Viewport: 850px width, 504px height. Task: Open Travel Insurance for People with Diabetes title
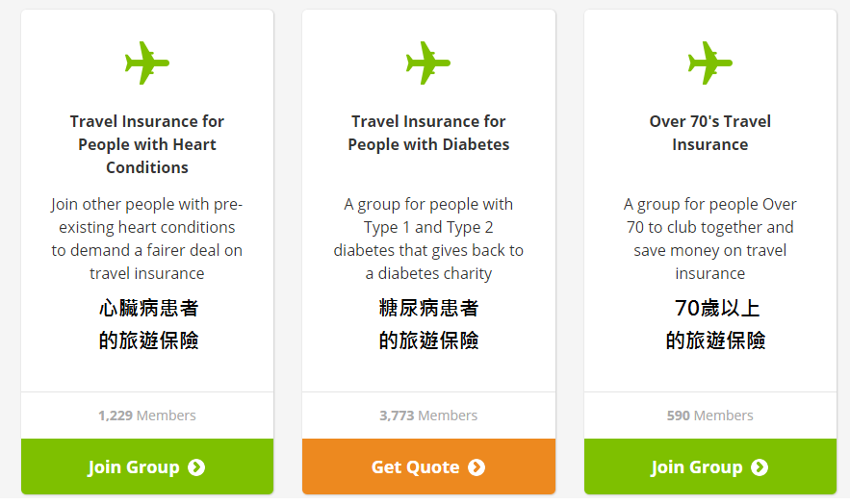(x=428, y=133)
